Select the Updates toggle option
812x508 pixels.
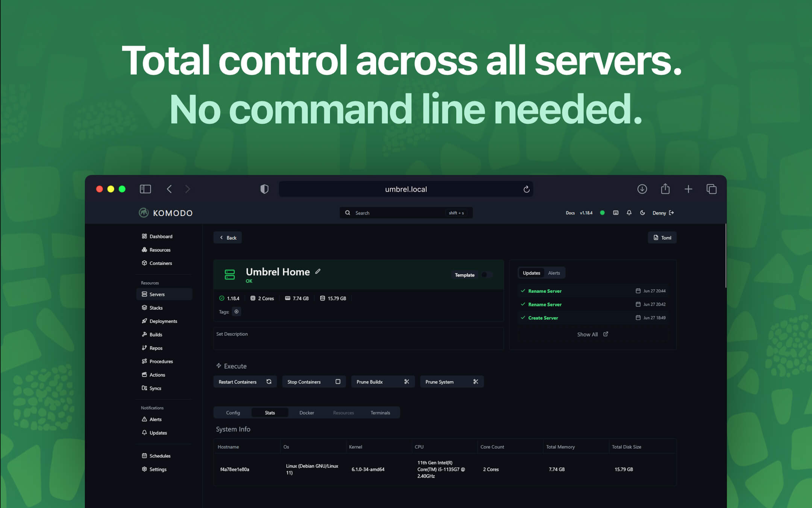(x=531, y=273)
